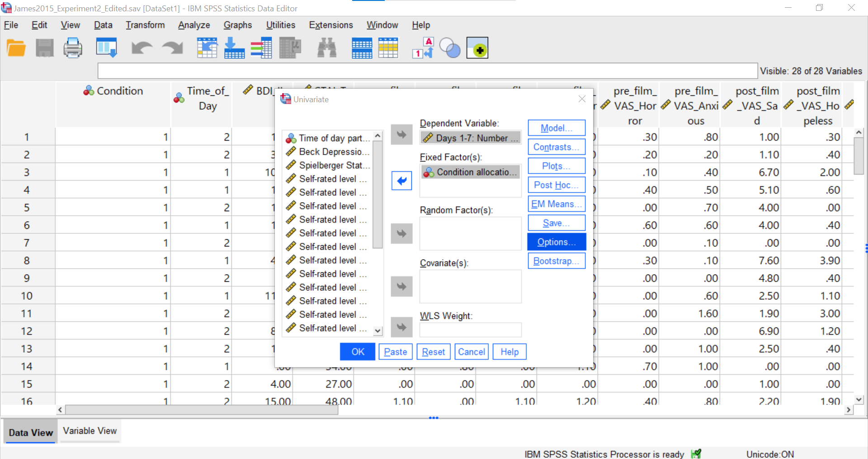Viewport: 868px width, 459px height.
Task: Recall recently used dialogs icon
Action: tap(107, 48)
